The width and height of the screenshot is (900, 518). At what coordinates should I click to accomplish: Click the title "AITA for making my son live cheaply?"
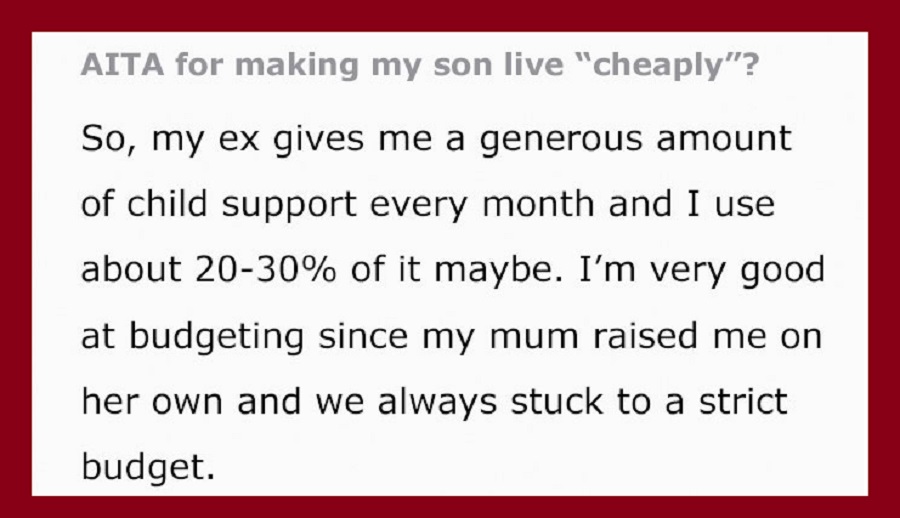[420, 65]
